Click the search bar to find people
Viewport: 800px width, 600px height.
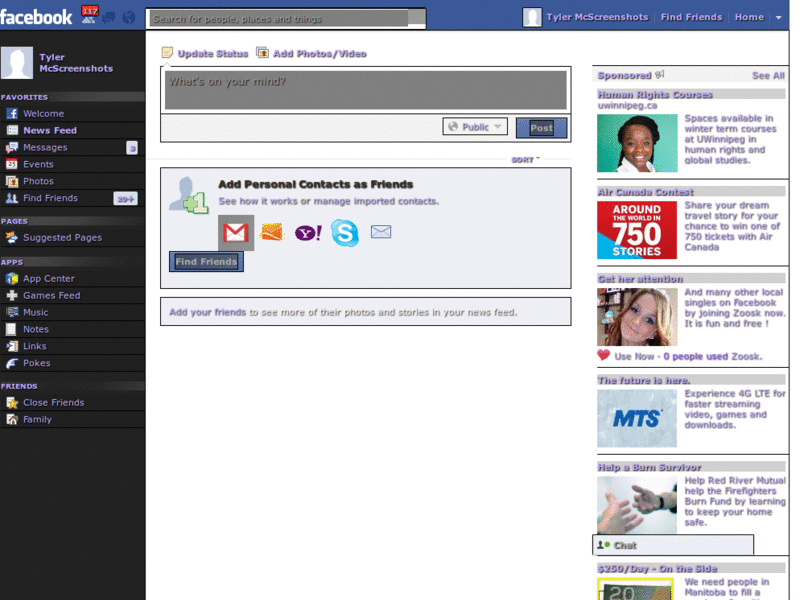[x=280, y=16]
